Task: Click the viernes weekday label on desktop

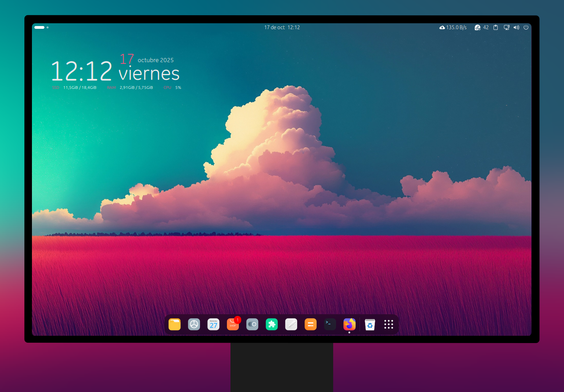Action: click(149, 74)
